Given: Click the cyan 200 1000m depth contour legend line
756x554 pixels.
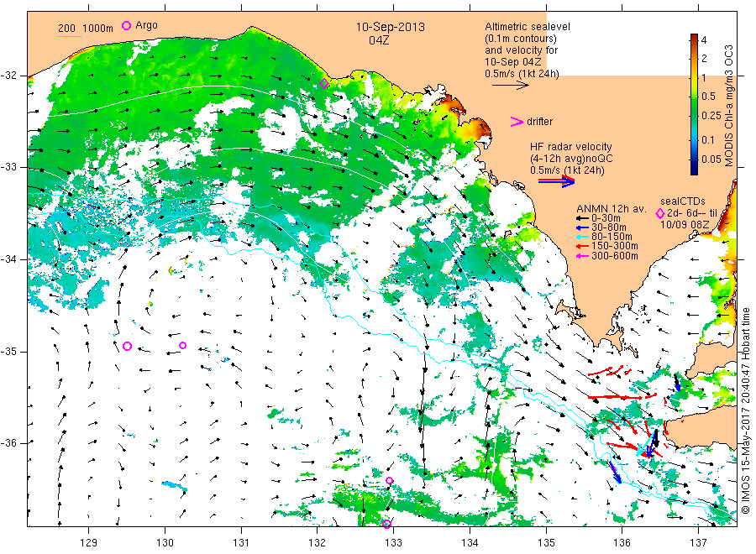Looking at the screenshot, I should pyautogui.click(x=70, y=36).
